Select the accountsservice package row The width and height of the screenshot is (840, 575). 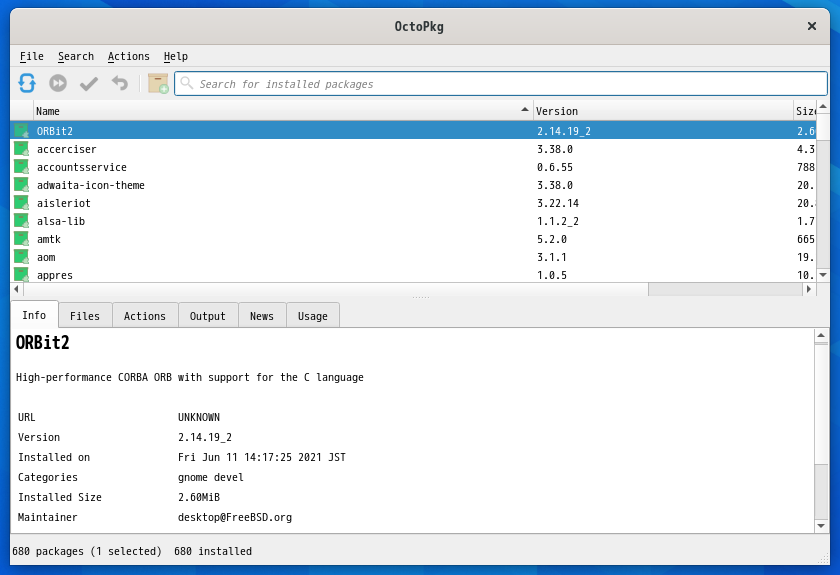point(413,167)
